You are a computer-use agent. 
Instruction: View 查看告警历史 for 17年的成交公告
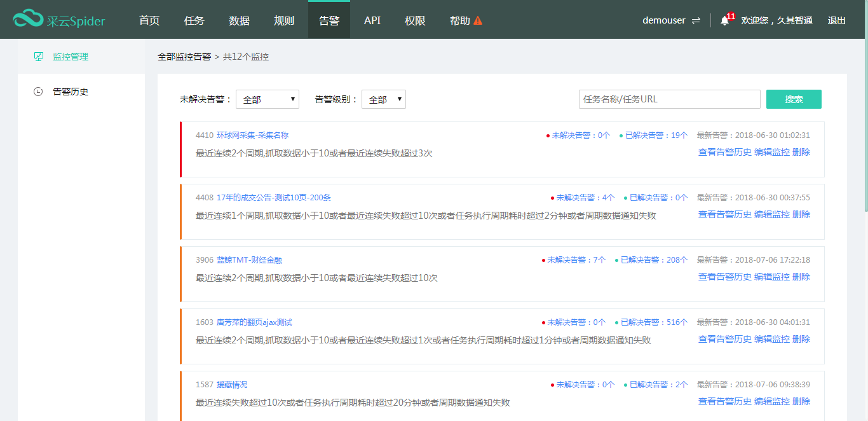click(725, 214)
